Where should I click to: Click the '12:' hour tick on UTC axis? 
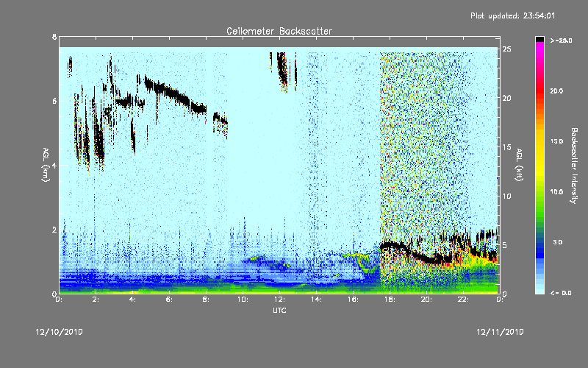coord(280,300)
